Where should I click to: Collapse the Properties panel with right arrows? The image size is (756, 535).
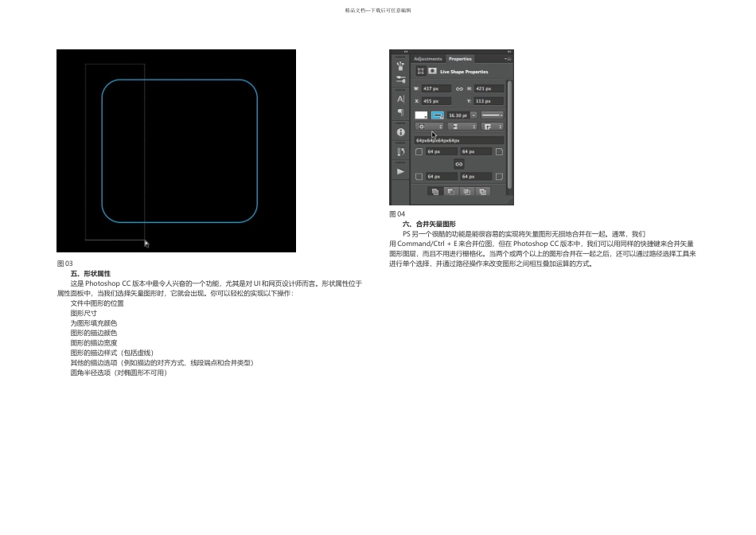509,51
